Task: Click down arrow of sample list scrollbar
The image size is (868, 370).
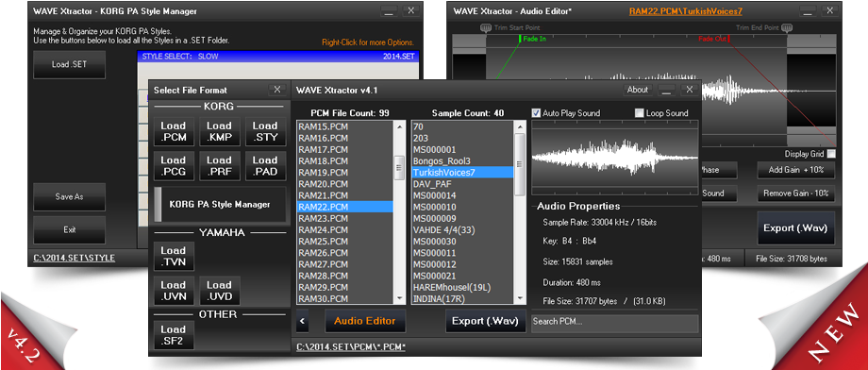Action: tap(520, 298)
